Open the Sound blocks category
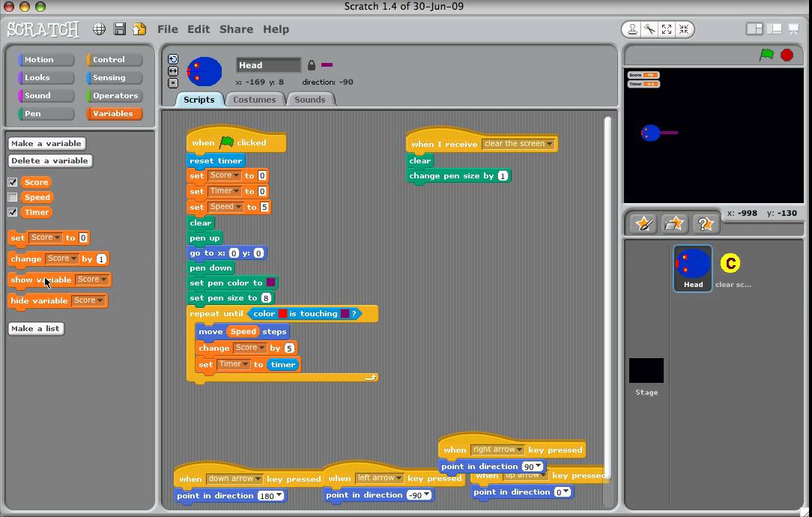Screen dimensions: 812x517 (46, 96)
